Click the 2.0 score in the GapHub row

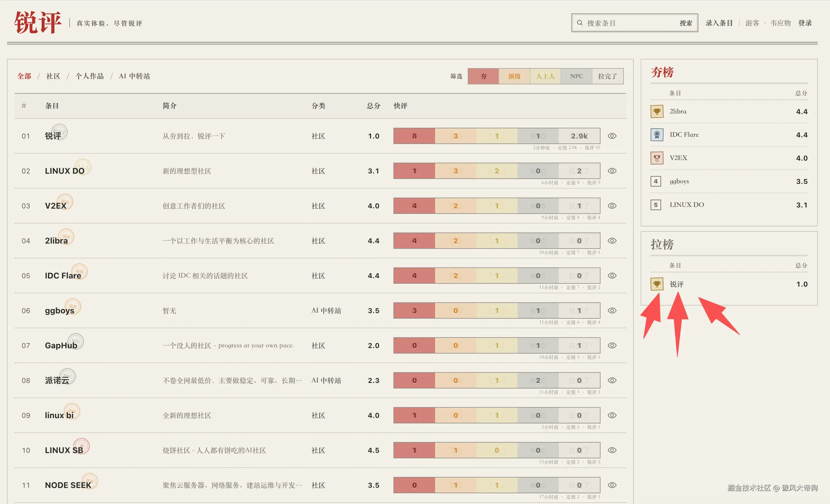click(374, 345)
